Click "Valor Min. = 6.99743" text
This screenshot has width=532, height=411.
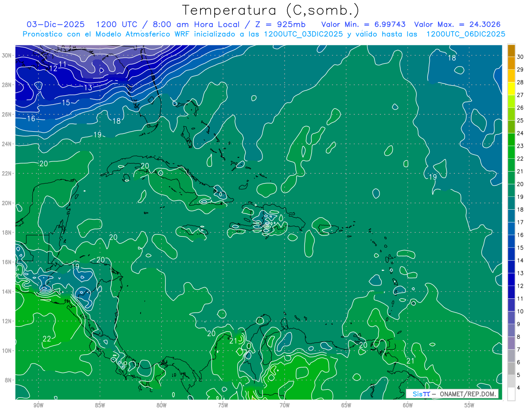point(364,24)
